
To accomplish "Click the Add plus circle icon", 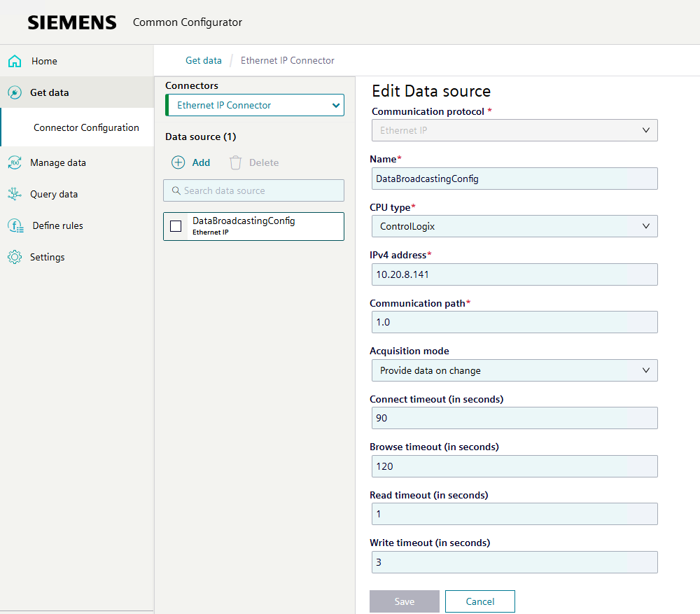I will click(x=178, y=162).
